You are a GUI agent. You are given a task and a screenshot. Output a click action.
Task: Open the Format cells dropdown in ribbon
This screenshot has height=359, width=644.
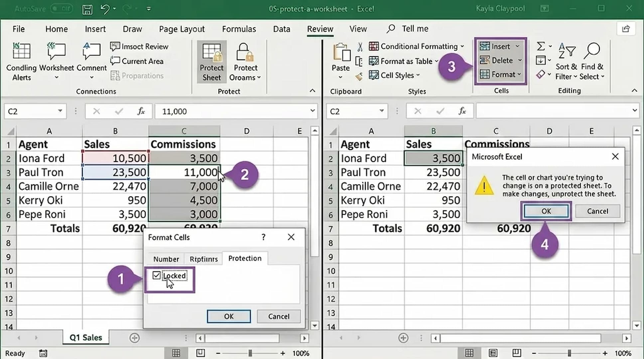point(500,74)
